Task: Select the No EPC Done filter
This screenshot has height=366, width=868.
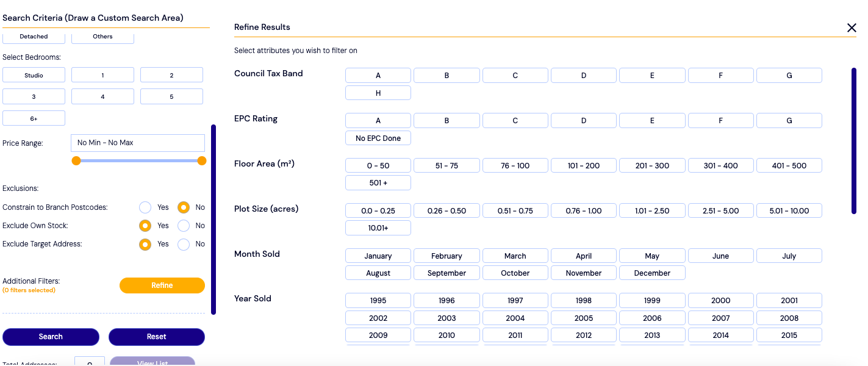Action: [378, 138]
